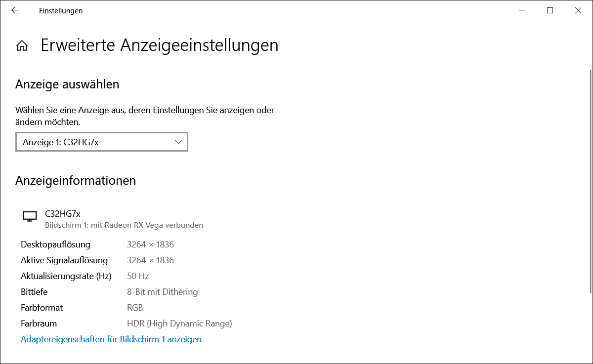The height and width of the screenshot is (364, 593).
Task: Click the '50 Hz' refresh rate value
Action: coord(138,276)
